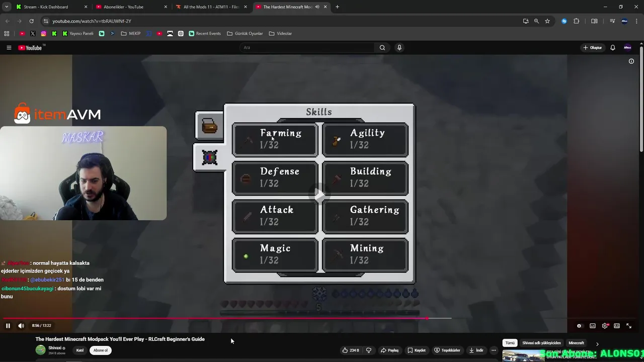
Task: Click the video info card icon
Action: click(x=631, y=61)
